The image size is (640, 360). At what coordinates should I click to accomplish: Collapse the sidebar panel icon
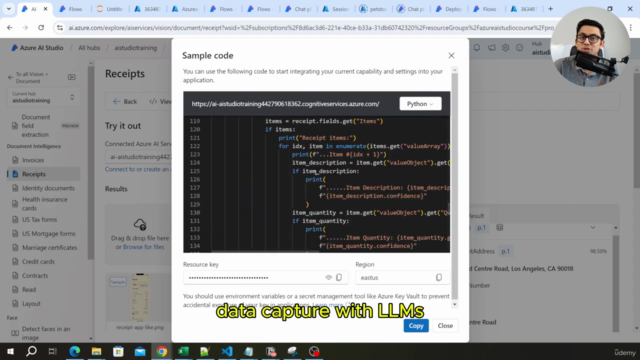71,77
